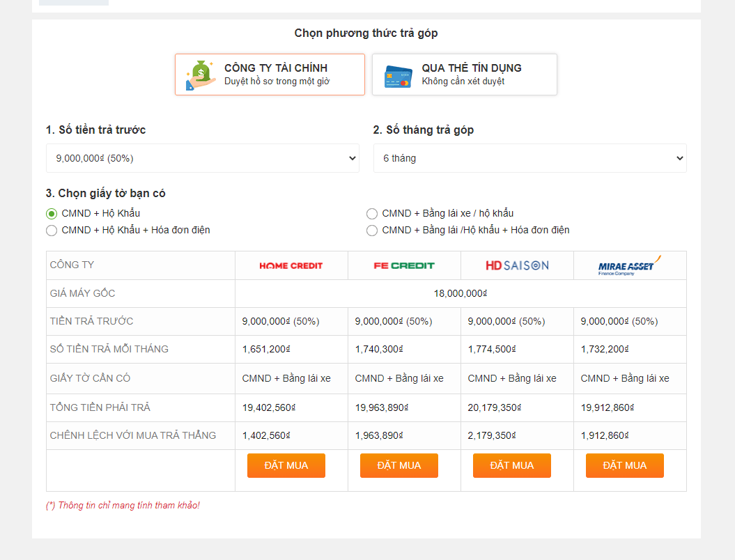Screen dimensions: 735x560
Task: Click the CÔNG TY row header
Action: [x=72, y=265]
